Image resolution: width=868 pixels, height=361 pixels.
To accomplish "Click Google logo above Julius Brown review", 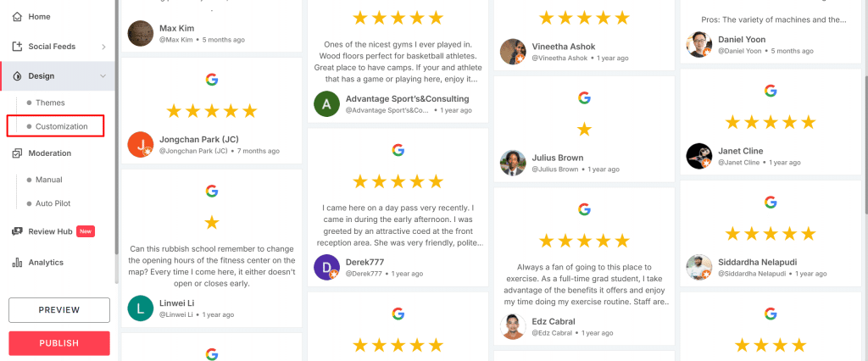I will [x=584, y=97].
